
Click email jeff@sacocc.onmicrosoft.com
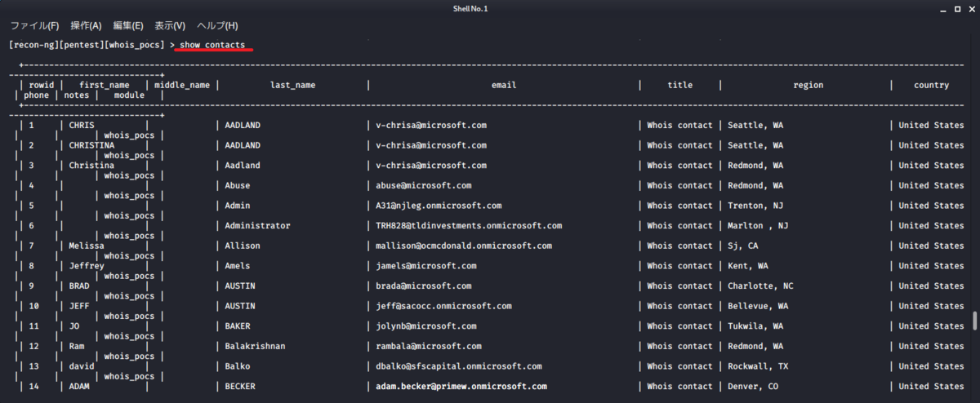pyautogui.click(x=443, y=307)
